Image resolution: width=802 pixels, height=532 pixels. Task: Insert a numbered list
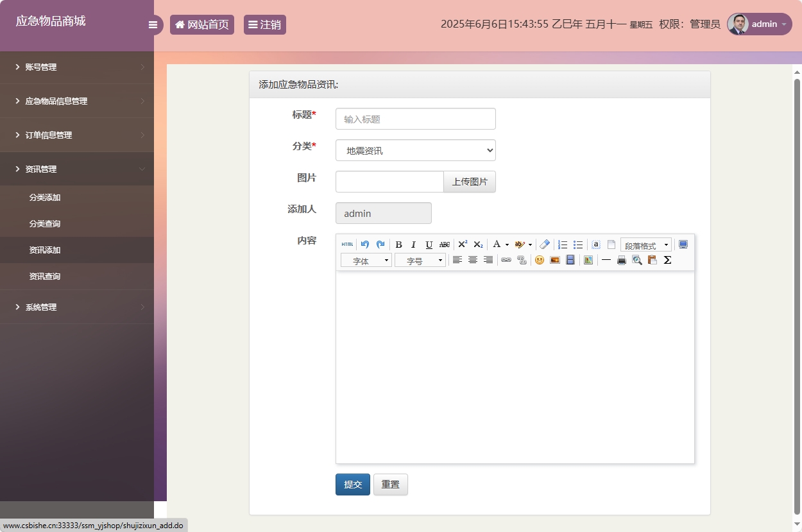tap(563, 245)
